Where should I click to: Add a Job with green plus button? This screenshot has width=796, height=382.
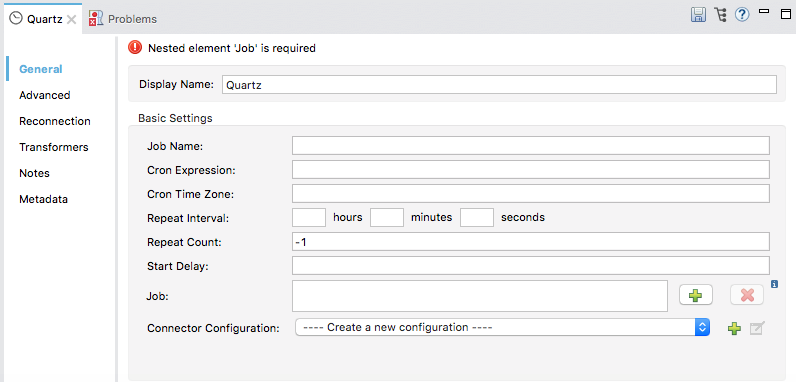pos(696,295)
